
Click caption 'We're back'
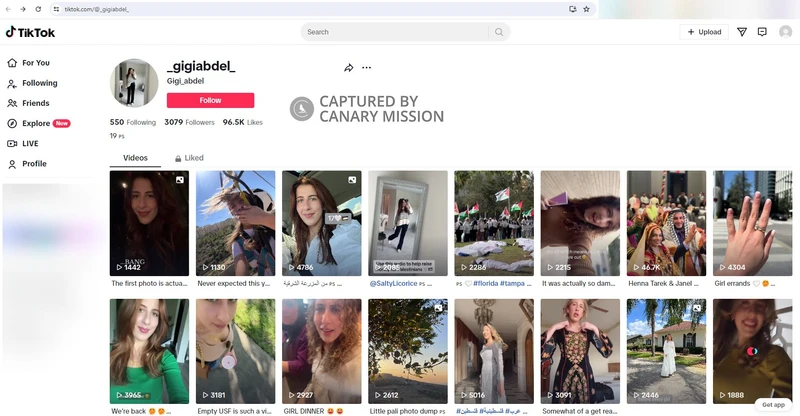129,411
